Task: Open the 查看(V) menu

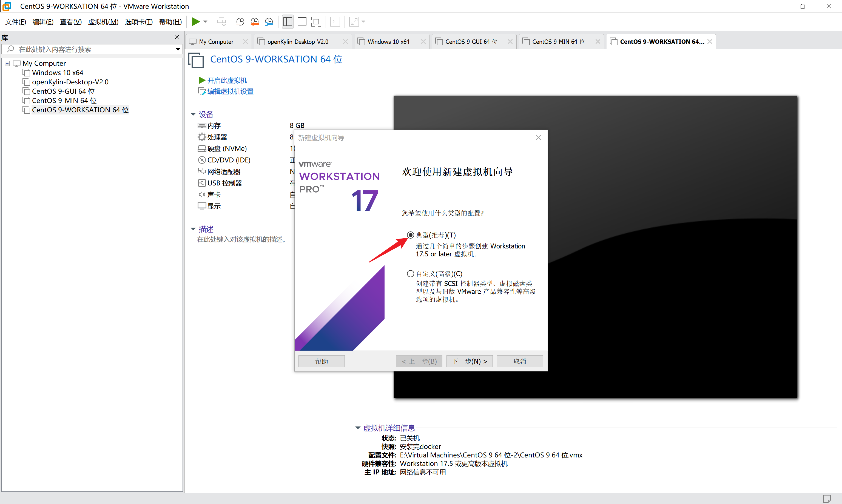Action: coord(71,22)
